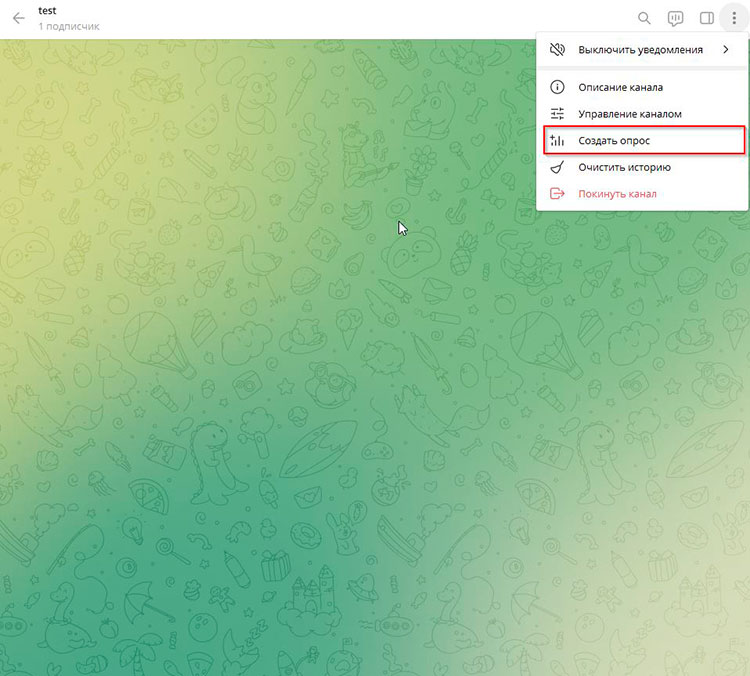The height and width of the screenshot is (676, 750).
Task: Click the red leave channel exit icon
Action: pos(558,194)
